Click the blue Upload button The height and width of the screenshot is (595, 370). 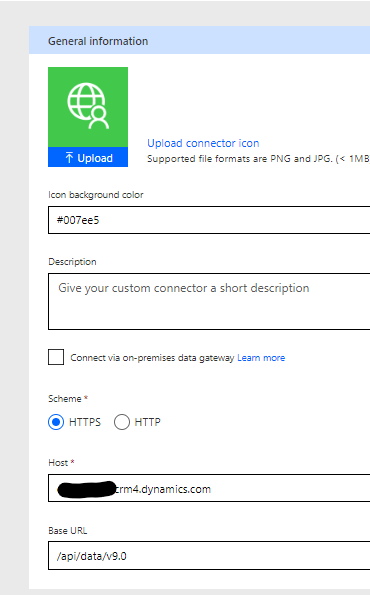(88, 157)
